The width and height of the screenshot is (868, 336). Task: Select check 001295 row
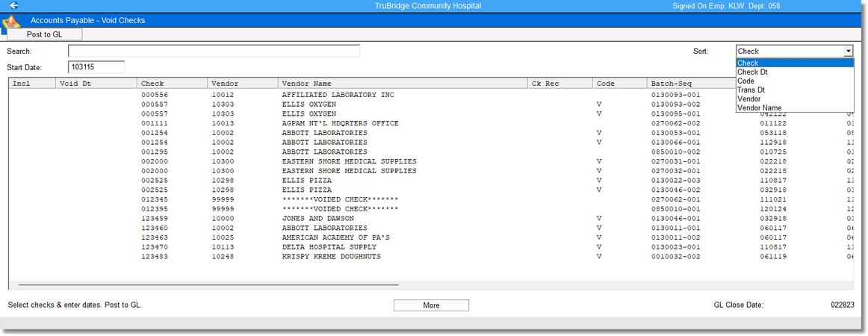click(432, 152)
